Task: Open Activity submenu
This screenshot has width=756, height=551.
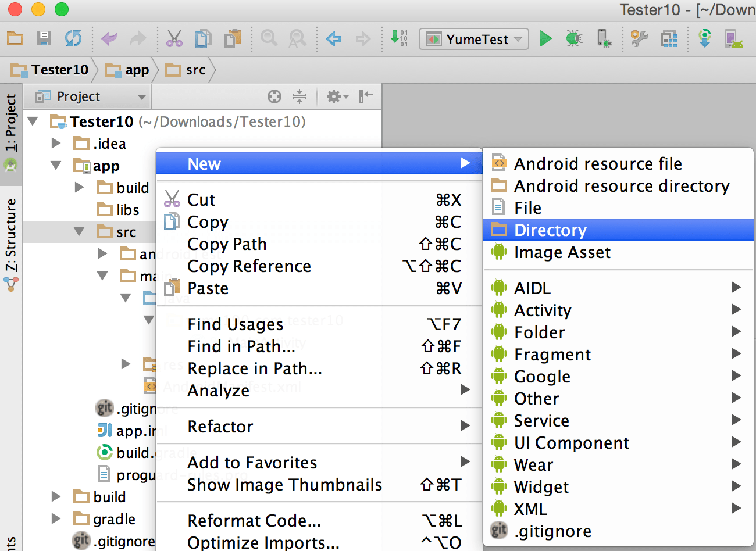Action: point(618,310)
